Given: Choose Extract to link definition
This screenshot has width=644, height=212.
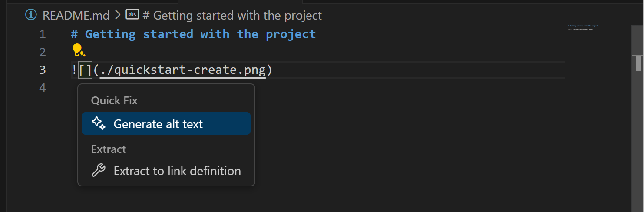Looking at the screenshot, I should (177, 171).
